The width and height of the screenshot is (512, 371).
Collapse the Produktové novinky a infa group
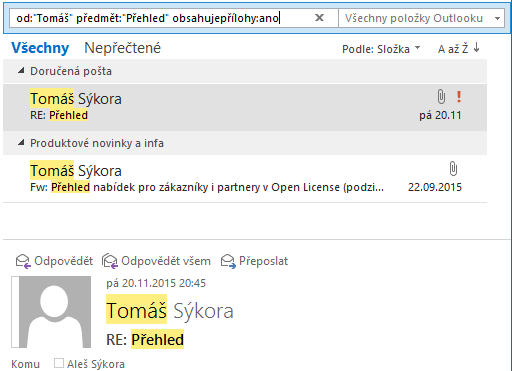pyautogui.click(x=21, y=143)
